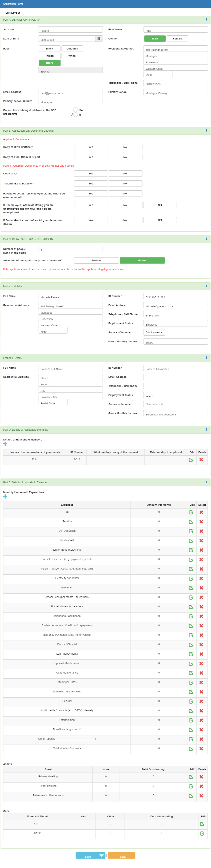The image size is (211, 868).
Task: Open the Save button dropdown arrow
Action: (x=102, y=856)
